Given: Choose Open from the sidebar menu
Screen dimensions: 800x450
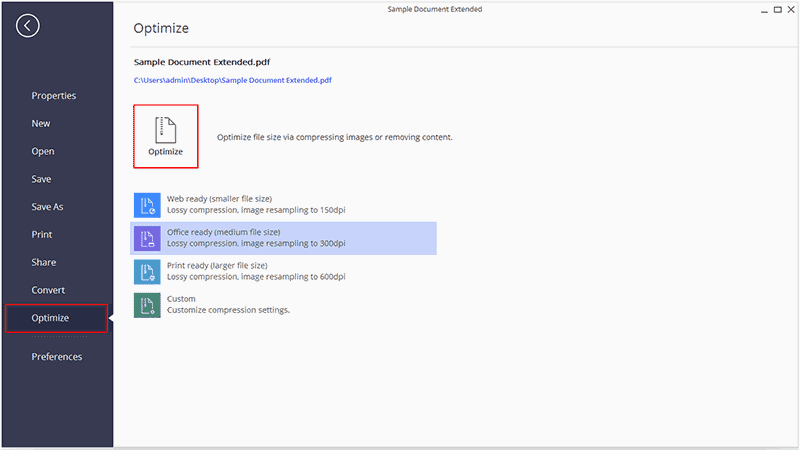Looking at the screenshot, I should [43, 151].
